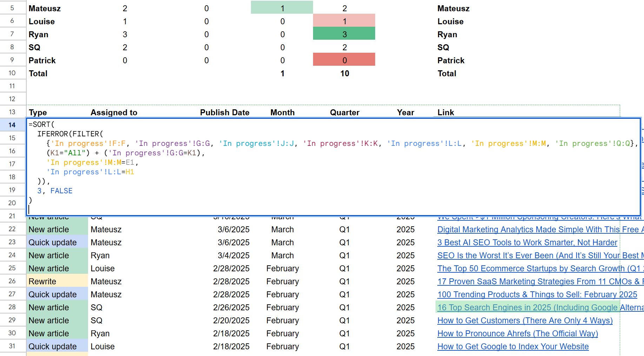Viewport: 644px width, 356px height.
Task: Select the red cell showing 0 for Patrick
Action: tap(344, 60)
